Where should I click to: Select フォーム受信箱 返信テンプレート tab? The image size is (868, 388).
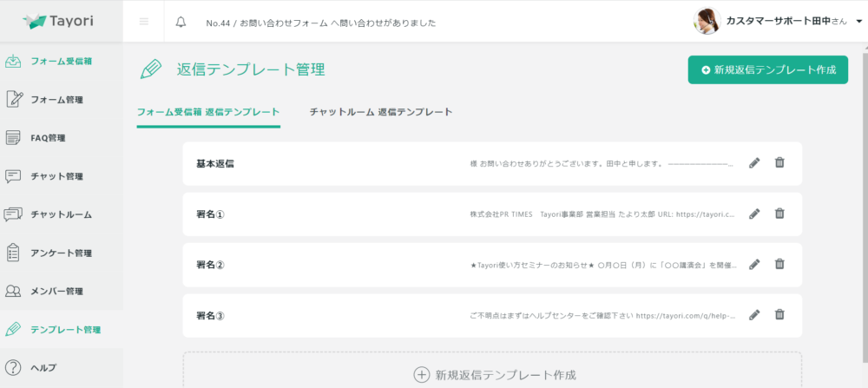(x=208, y=112)
